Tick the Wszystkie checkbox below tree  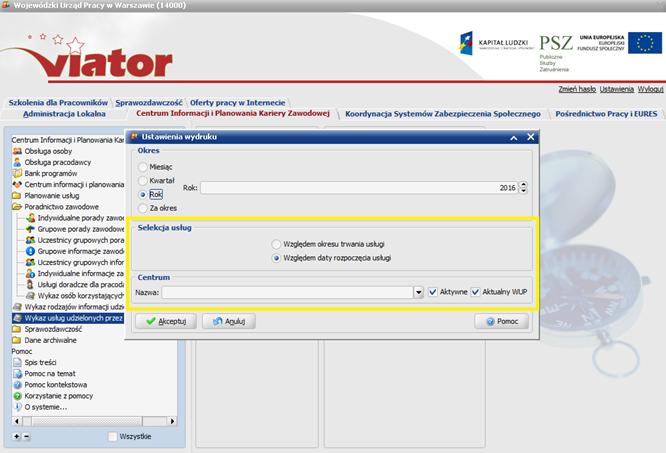point(113,436)
